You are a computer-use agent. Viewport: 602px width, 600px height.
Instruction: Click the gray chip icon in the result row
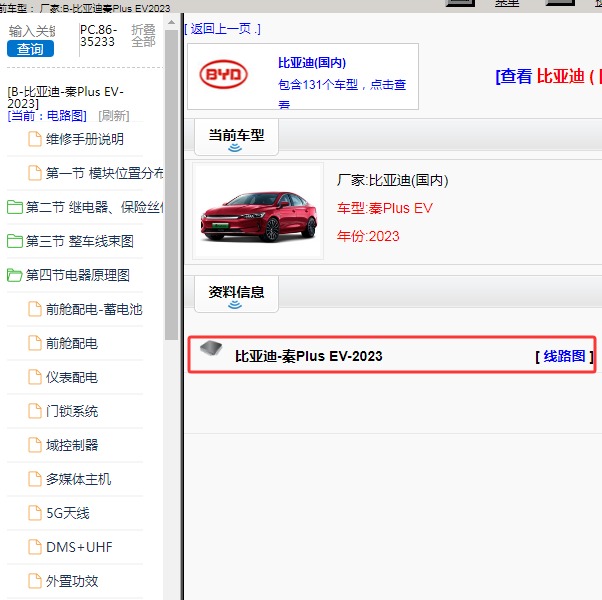(211, 348)
